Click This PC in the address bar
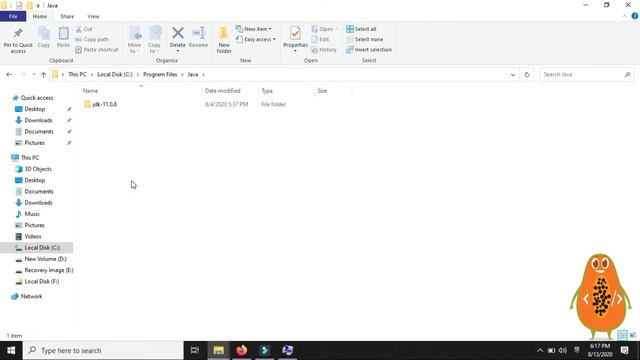The width and height of the screenshot is (640, 360). pos(77,75)
